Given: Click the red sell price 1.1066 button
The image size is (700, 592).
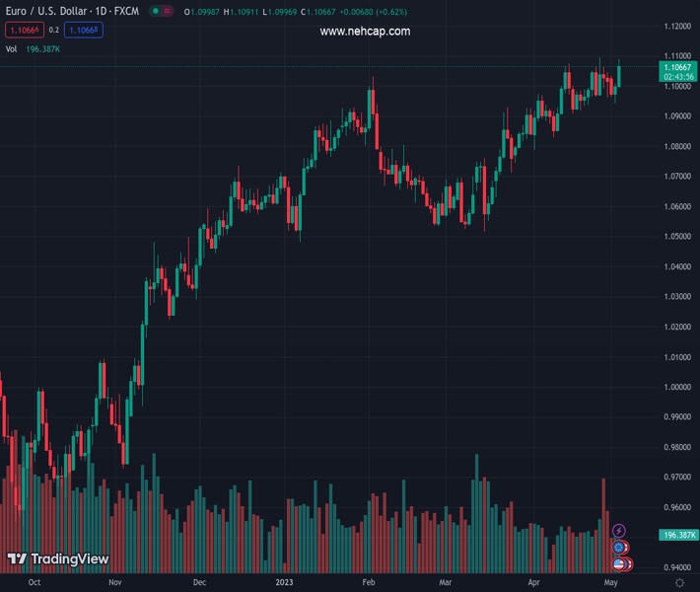Looking at the screenshot, I should [x=23, y=30].
